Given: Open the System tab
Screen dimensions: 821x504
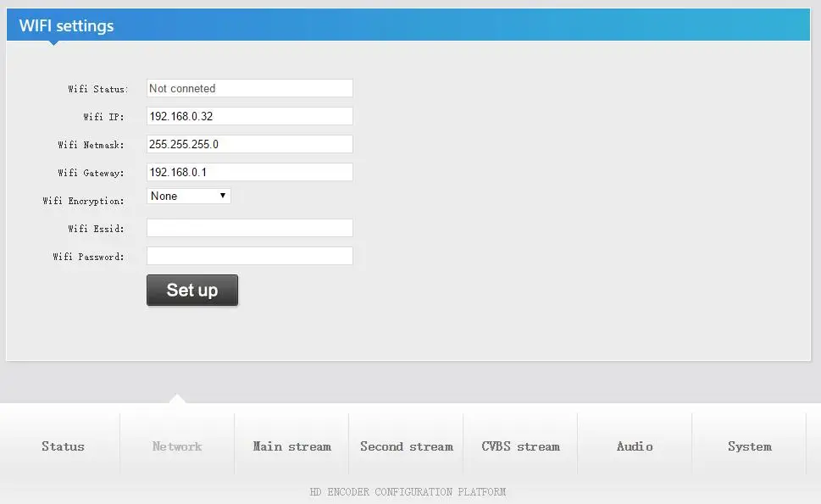Looking at the screenshot, I should point(749,446).
